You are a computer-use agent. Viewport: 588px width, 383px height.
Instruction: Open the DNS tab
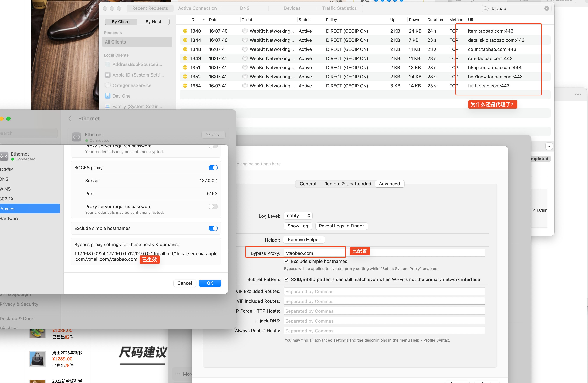click(245, 8)
